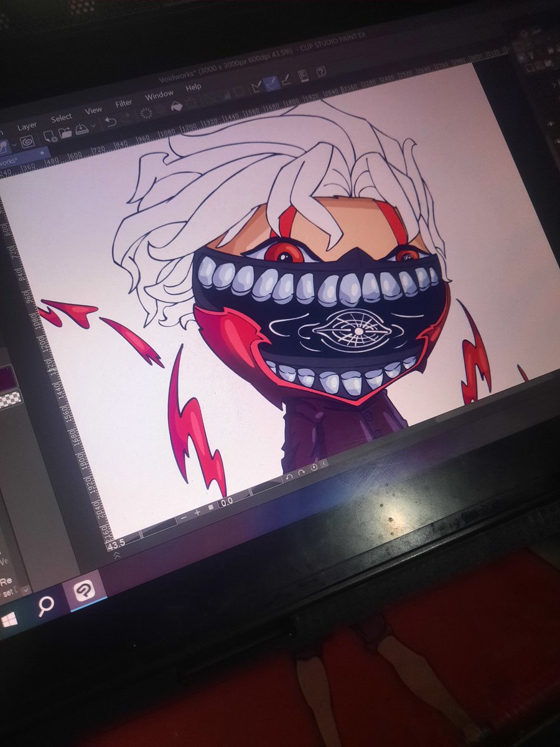Open Clip Studio Paint support question-mark icon
The image size is (560, 747).
pos(321,71)
